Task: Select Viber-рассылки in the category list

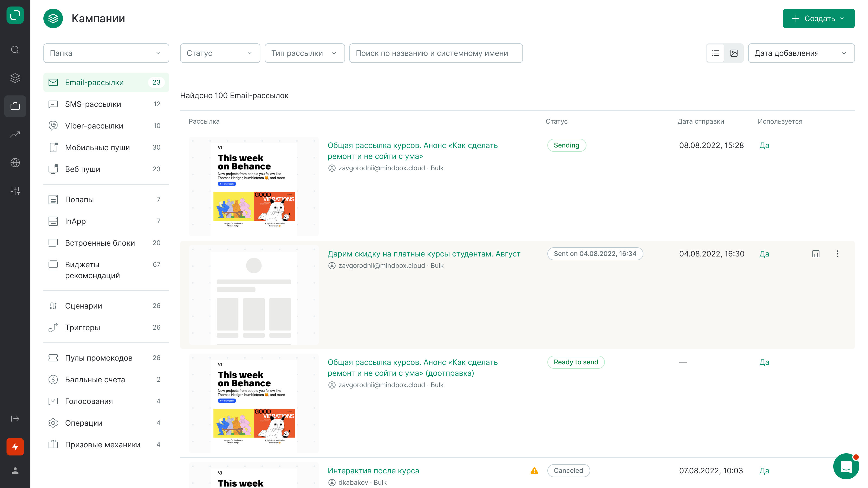Action: coord(106,126)
